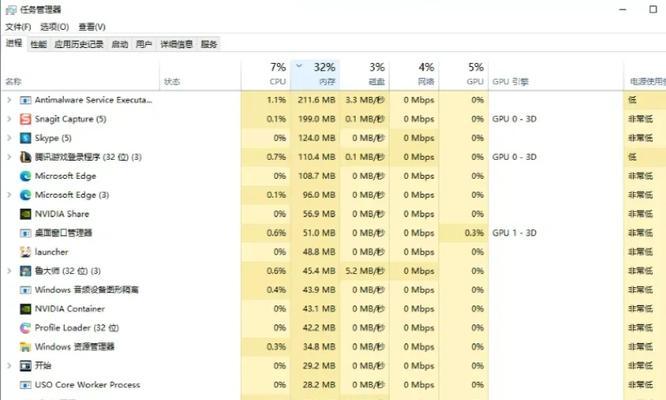
Task: Sort processes by CPU column
Action: point(265,75)
